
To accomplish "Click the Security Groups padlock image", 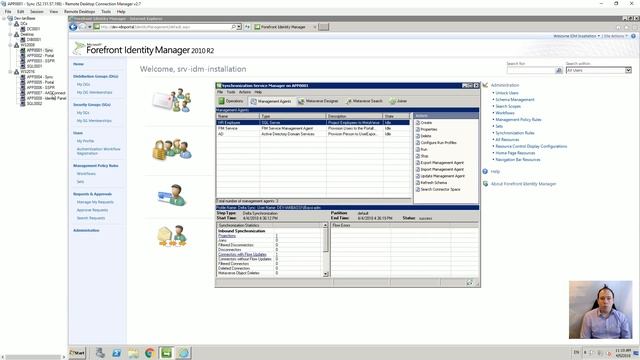I will [172, 149].
